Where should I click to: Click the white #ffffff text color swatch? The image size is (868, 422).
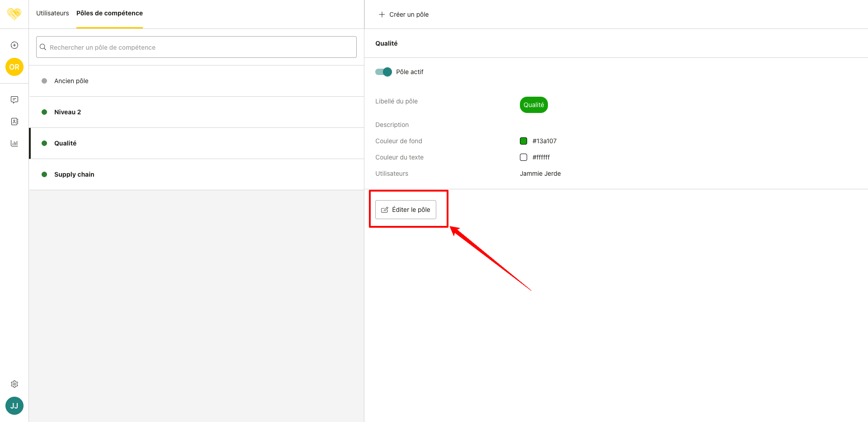pos(524,157)
